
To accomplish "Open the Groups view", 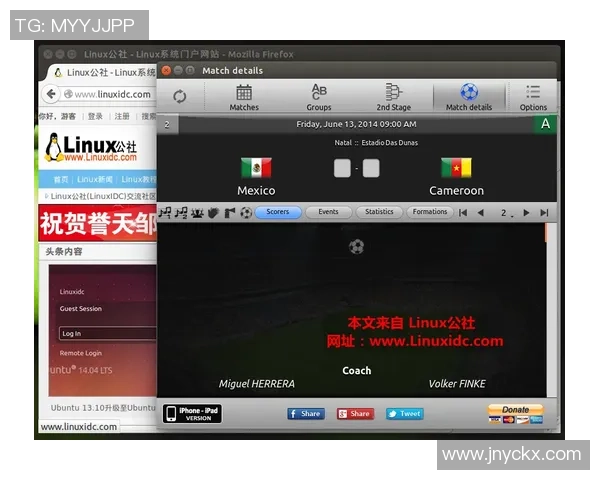I will click(x=319, y=98).
